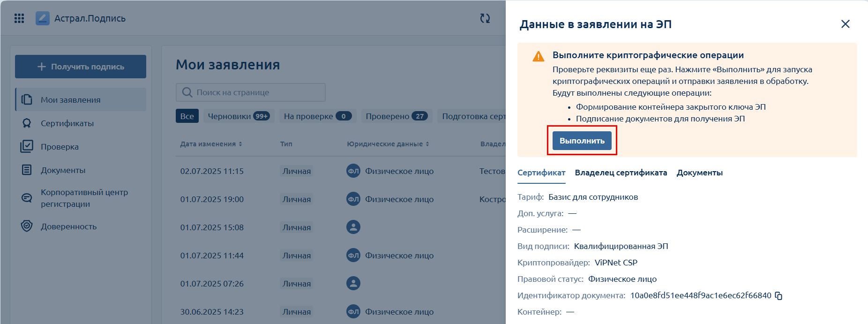This screenshot has width=868, height=324.
Task: Click the Документы sidebar icon
Action: click(x=27, y=170)
